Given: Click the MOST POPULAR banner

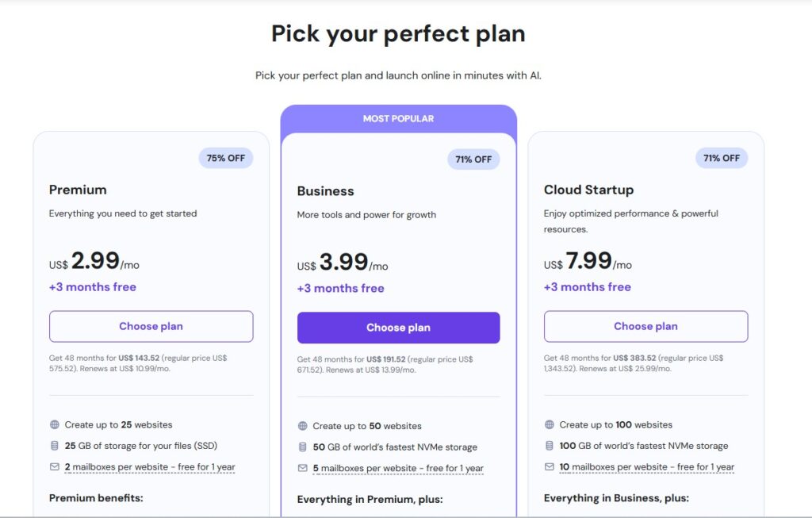Looking at the screenshot, I should [x=398, y=119].
